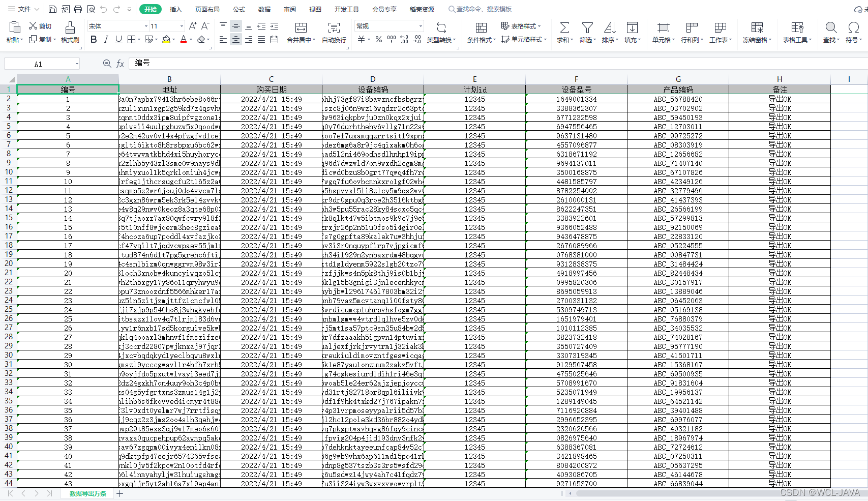This screenshot has width=868, height=501.
Task: Click the Worksheet (工作表) button
Action: 720,32
